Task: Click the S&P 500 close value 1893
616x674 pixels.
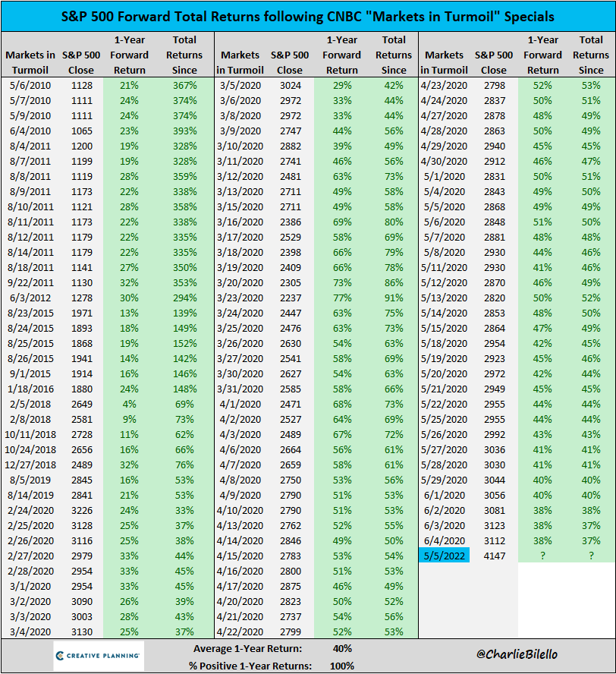Action: (x=82, y=329)
